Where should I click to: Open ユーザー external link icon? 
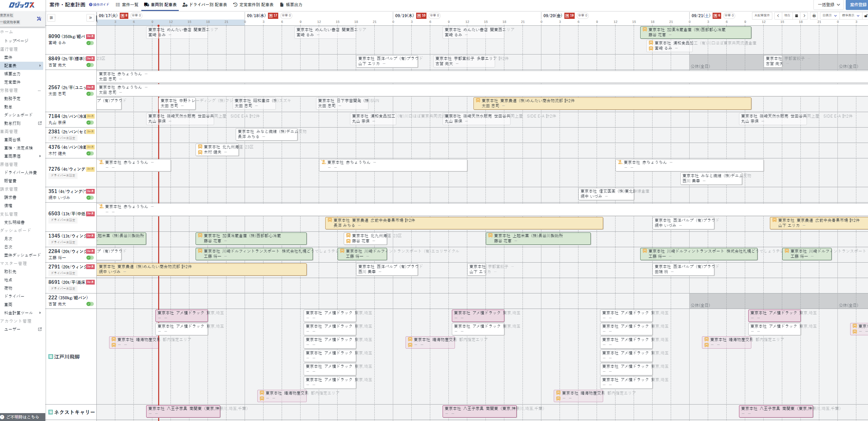40,329
